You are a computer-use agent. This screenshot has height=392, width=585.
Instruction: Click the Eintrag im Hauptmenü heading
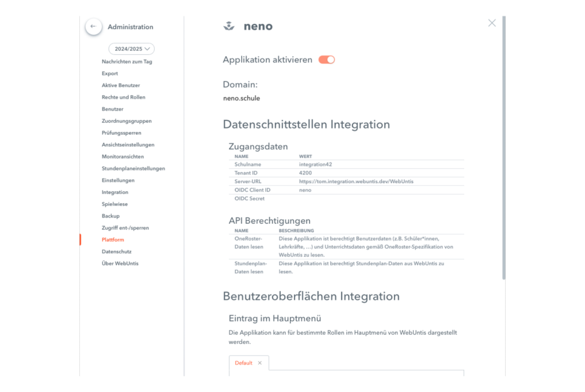click(275, 318)
